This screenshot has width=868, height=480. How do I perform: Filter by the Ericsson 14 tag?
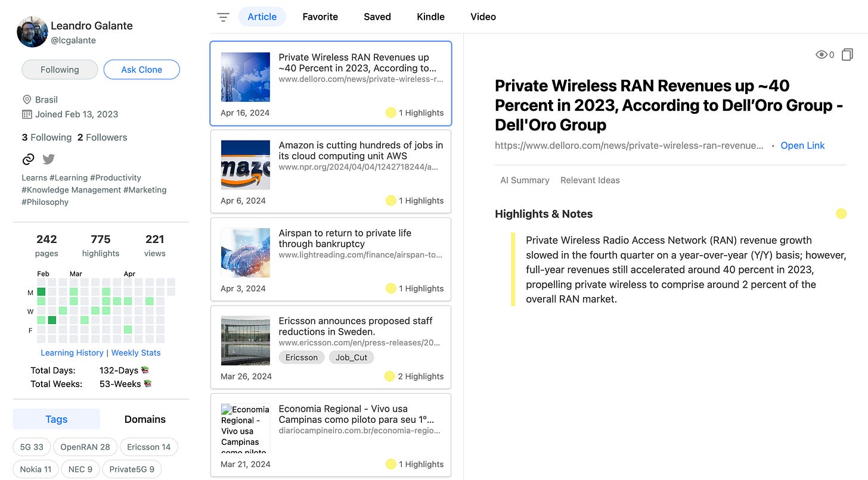click(149, 447)
